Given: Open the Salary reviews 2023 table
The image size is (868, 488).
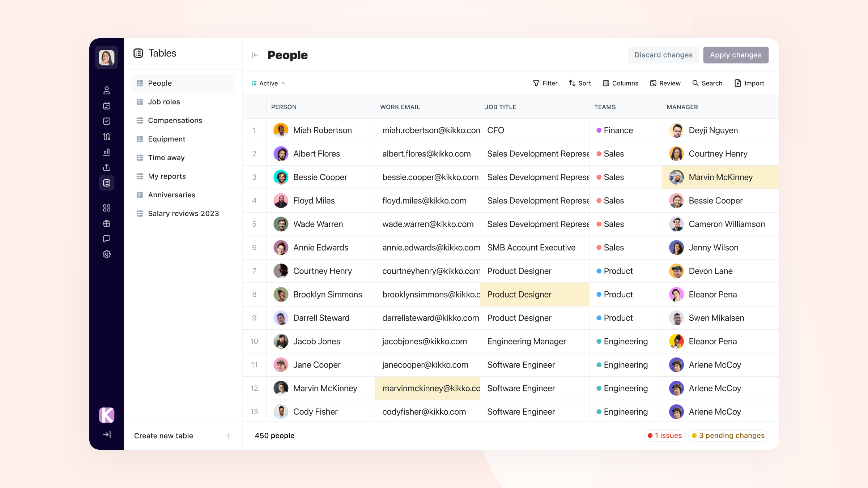Looking at the screenshot, I should point(183,213).
